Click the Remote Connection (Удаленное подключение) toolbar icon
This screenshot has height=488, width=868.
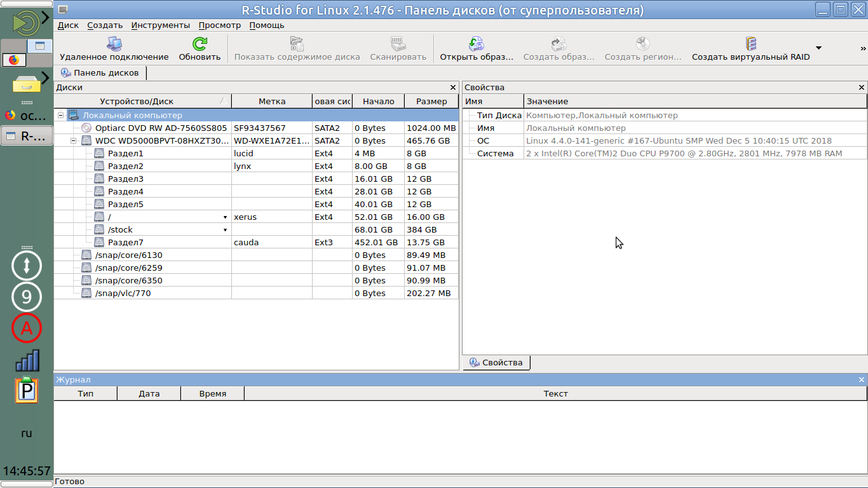(x=114, y=44)
